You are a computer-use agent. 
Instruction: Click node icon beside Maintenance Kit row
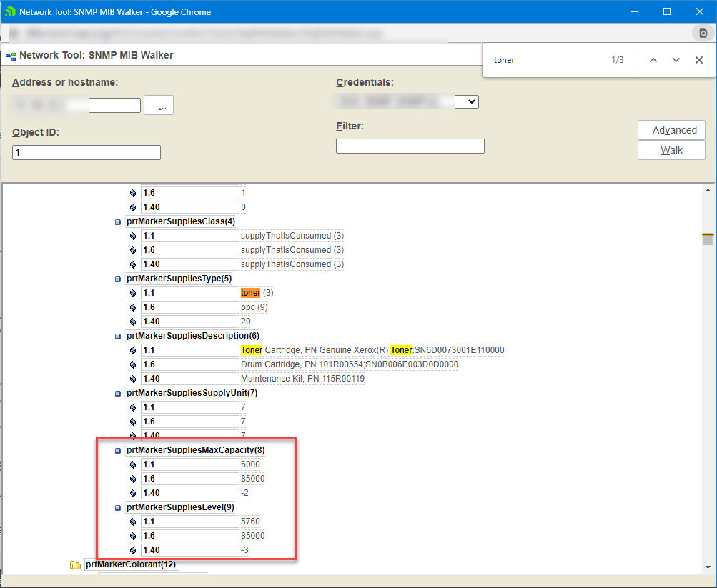click(132, 379)
